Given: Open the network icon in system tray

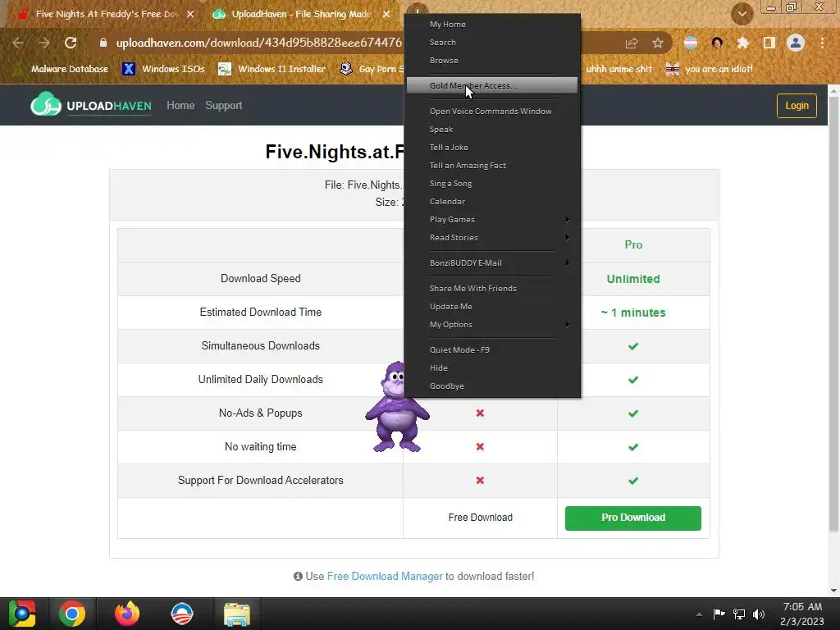Looking at the screenshot, I should [739, 614].
